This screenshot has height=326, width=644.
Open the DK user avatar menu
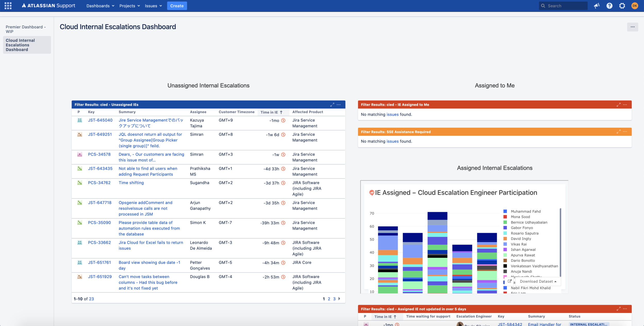(635, 6)
